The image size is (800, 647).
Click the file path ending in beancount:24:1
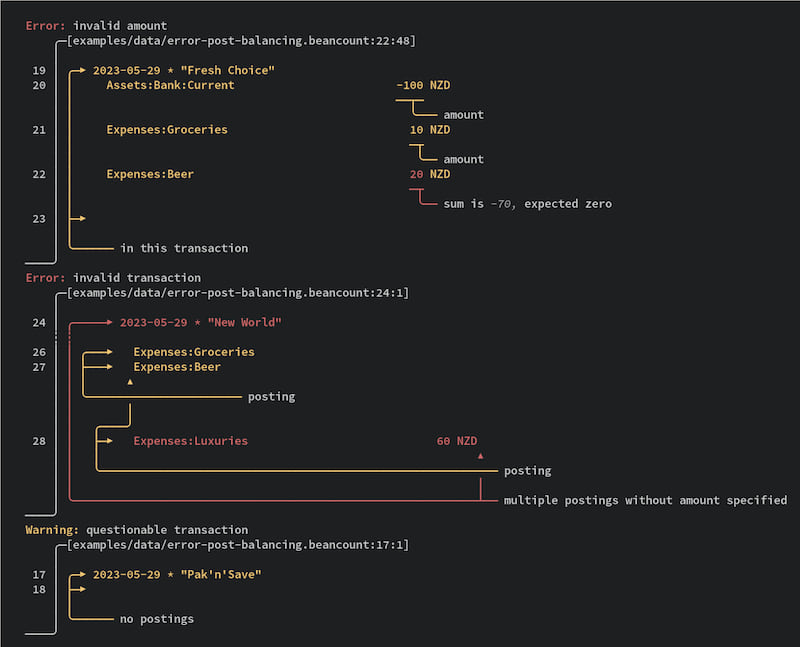238,293
